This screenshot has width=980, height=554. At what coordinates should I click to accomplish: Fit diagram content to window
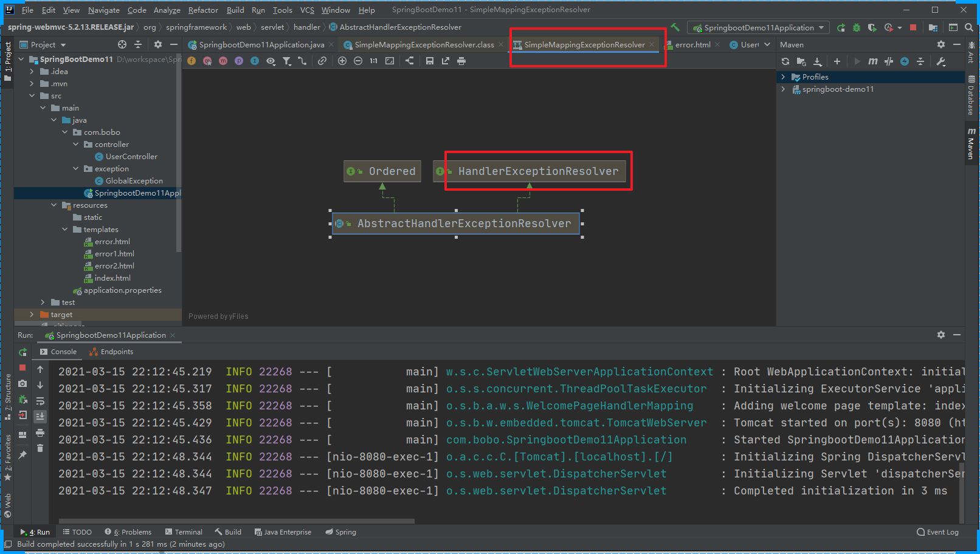click(x=390, y=61)
